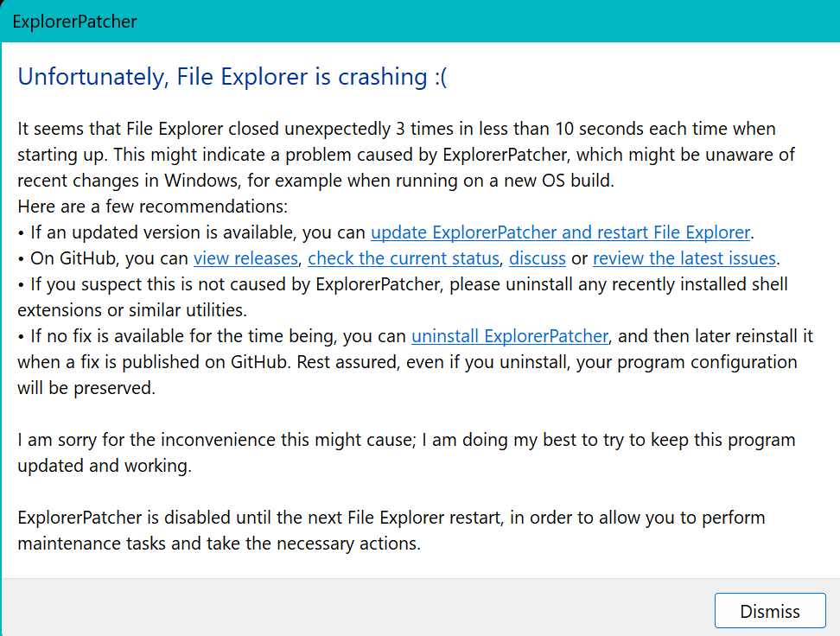
Task: Click the 'ExplorerPatcher is disabled until' paragraph
Action: point(391,531)
